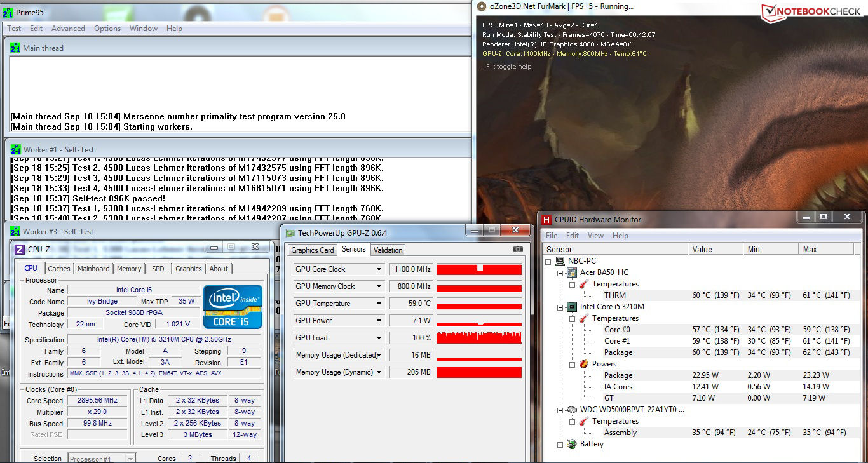This screenshot has height=463, width=868.
Task: Click the Powers flame icon in Hardware Monitor
Action: (x=584, y=364)
